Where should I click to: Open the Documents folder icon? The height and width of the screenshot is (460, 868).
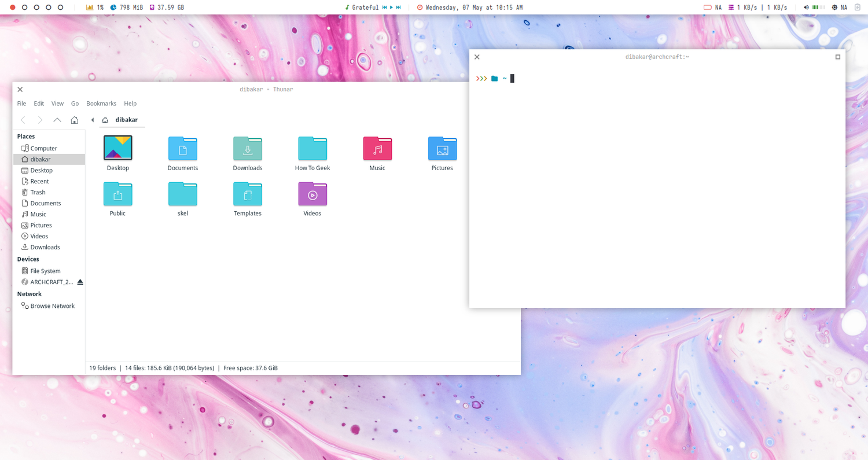pos(183,148)
